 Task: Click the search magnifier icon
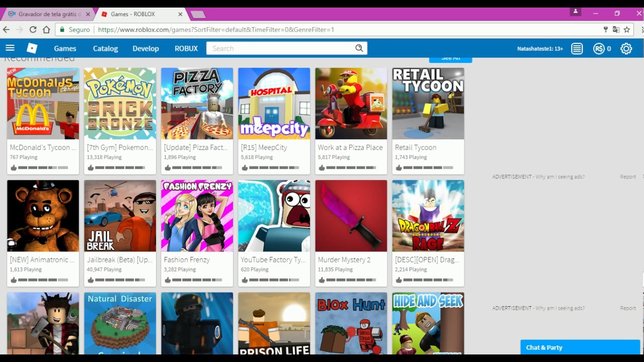[359, 48]
